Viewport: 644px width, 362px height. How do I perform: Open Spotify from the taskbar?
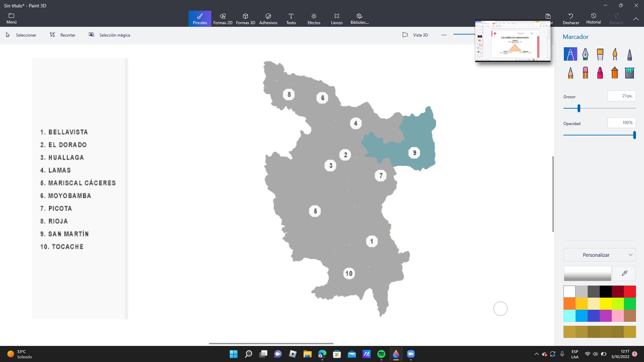point(381,354)
